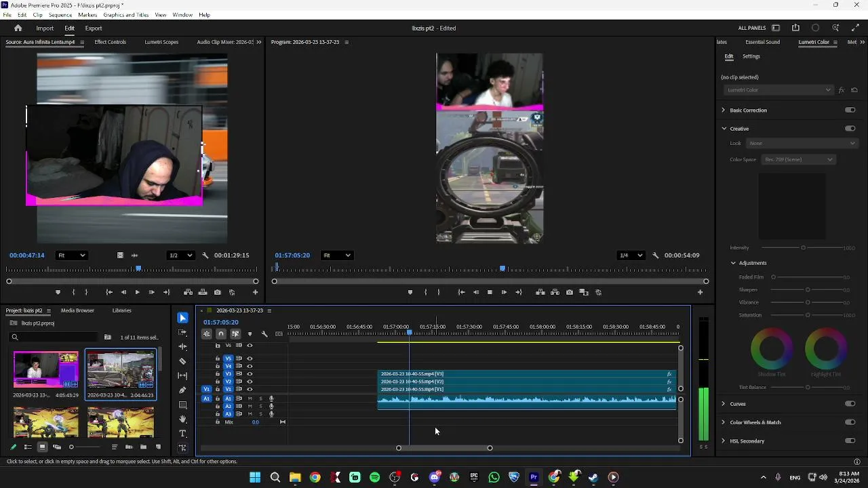
Task: Toggle snap in timeline
Action: 221,334
